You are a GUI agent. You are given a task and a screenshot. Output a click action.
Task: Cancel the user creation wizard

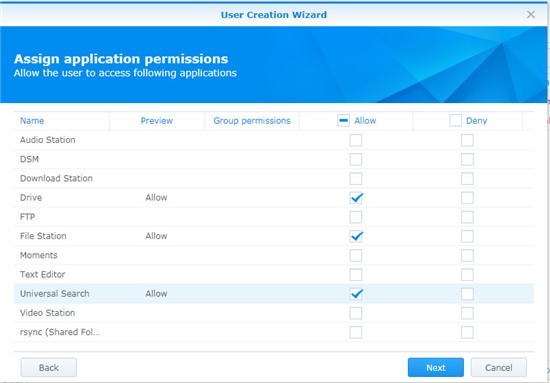[x=498, y=368]
